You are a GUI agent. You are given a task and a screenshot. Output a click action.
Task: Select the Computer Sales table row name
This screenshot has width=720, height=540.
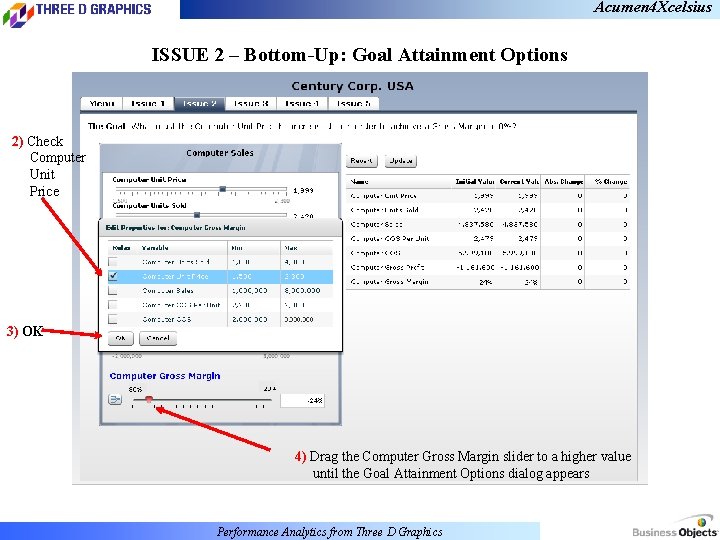[x=377, y=225]
